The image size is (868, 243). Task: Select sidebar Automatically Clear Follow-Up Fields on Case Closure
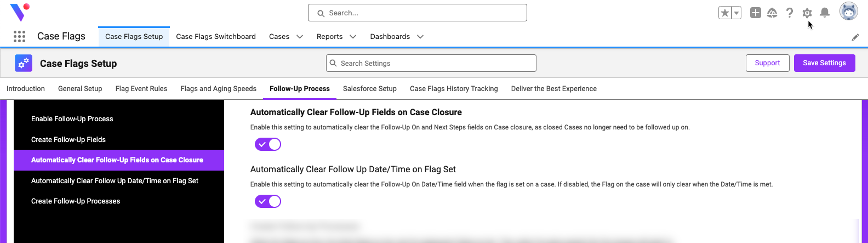pos(119,160)
